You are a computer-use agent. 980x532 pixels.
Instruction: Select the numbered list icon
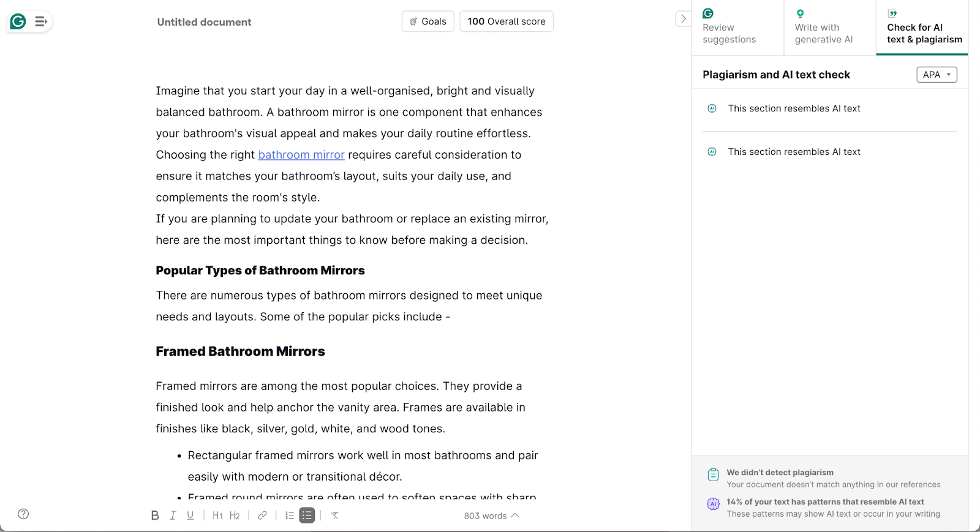(290, 515)
